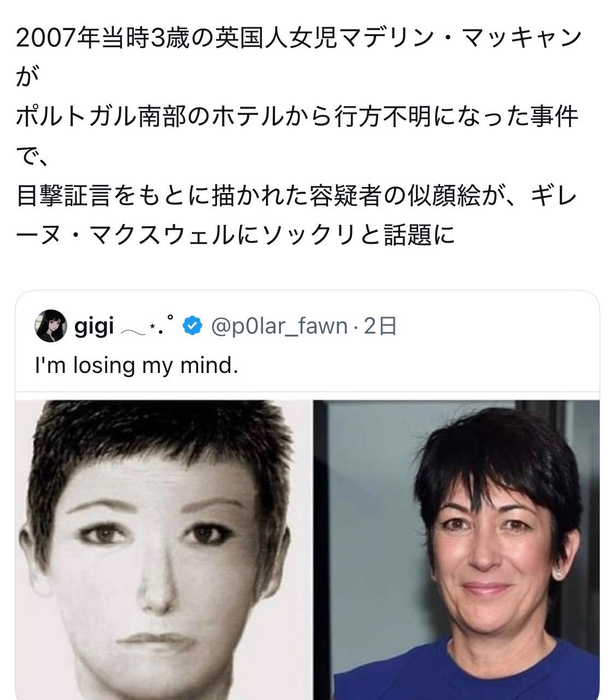Image resolution: width=615 pixels, height=700 pixels.
Task: Click the line beginning "2007年当時3歳の英国人女児"
Action: coord(299,39)
